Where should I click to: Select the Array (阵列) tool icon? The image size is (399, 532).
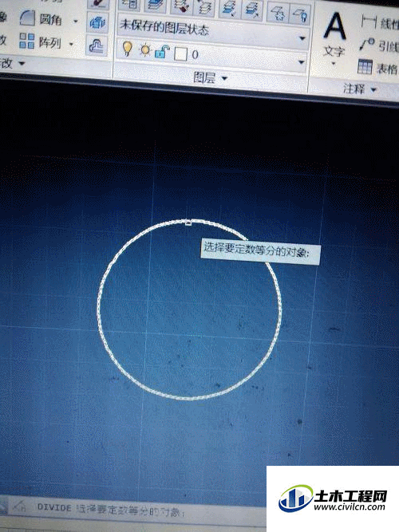tap(26, 41)
